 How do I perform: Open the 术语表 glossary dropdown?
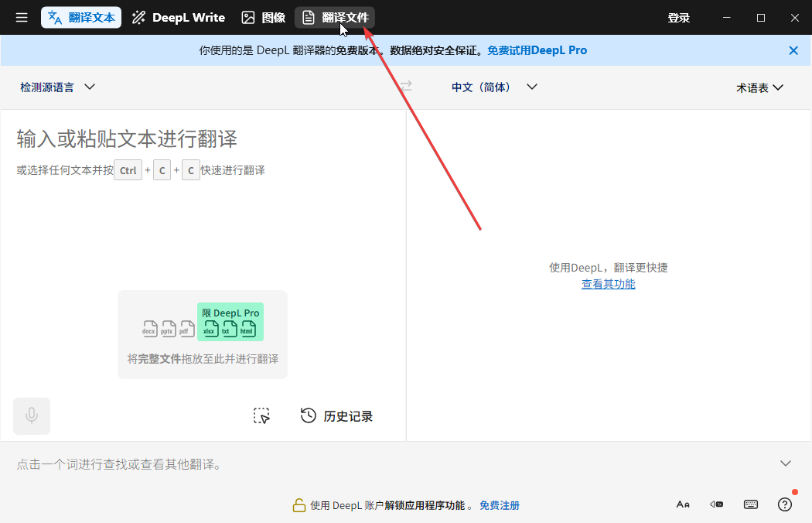pyautogui.click(x=759, y=87)
